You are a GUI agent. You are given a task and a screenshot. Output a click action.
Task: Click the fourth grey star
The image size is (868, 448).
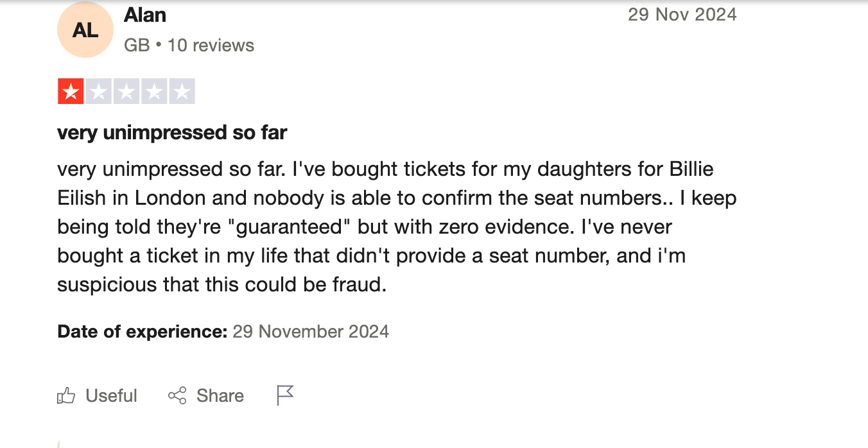coord(154,91)
